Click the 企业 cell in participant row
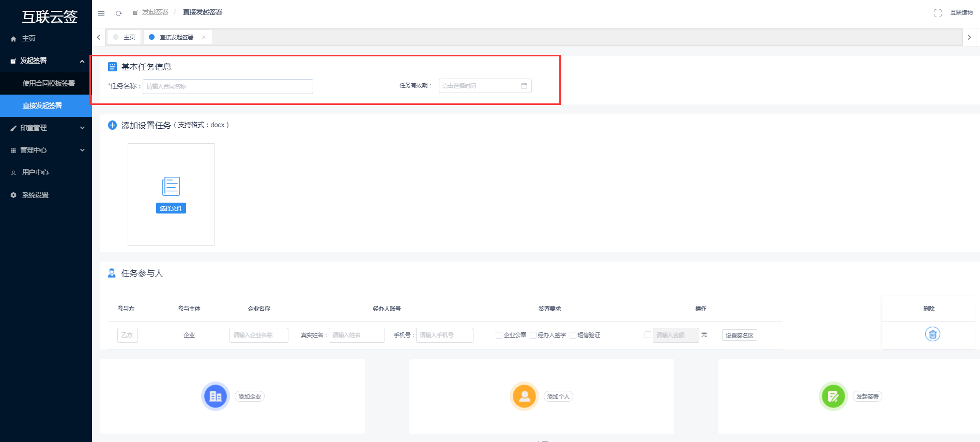980x442 pixels. click(x=189, y=335)
